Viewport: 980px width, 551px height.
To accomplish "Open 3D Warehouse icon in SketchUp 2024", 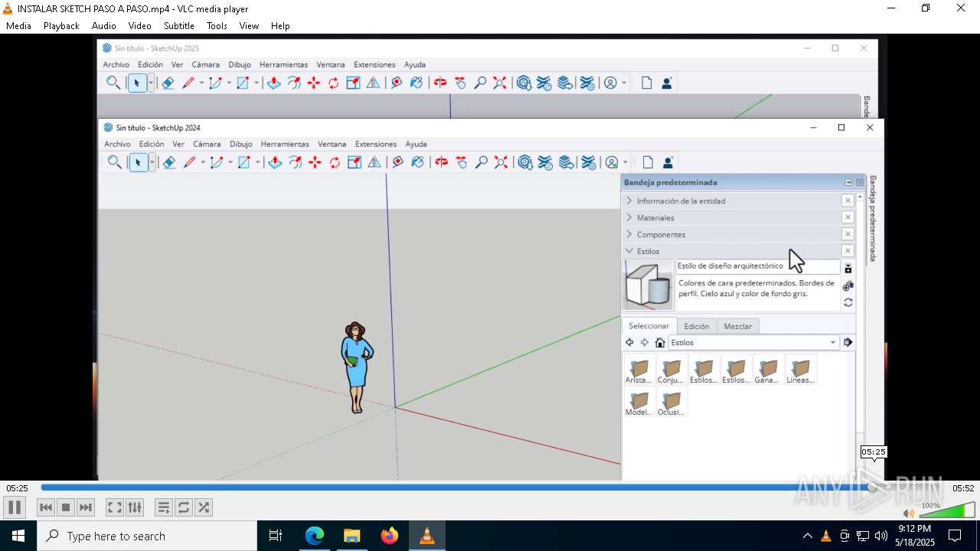I will (525, 162).
